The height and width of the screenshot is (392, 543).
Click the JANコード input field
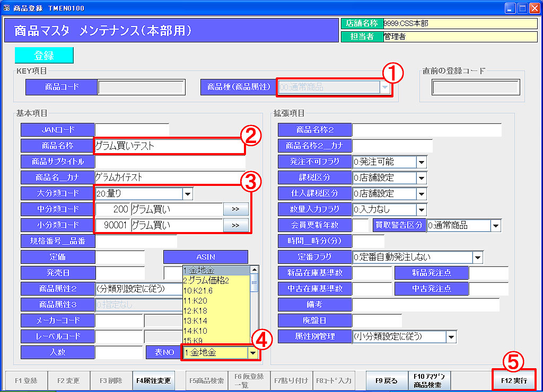pyautogui.click(x=132, y=130)
